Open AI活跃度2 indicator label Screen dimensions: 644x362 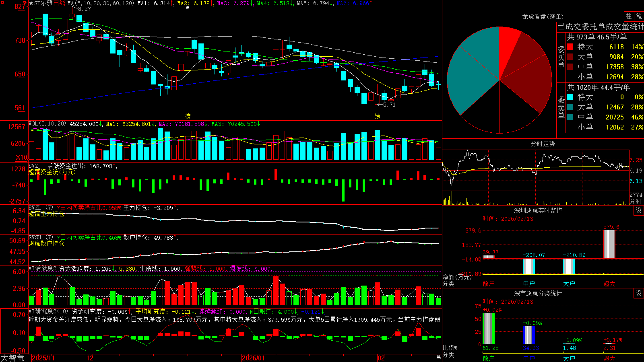coord(42,268)
